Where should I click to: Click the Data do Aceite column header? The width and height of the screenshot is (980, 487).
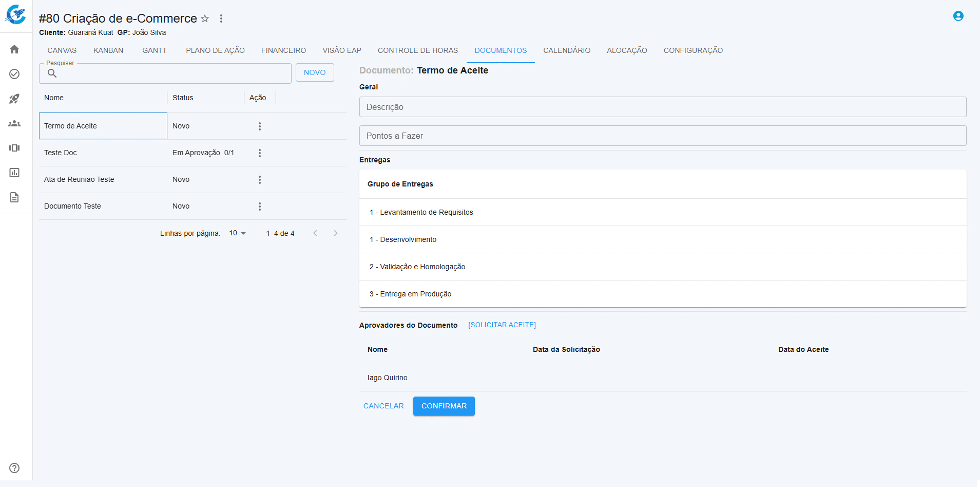coord(803,349)
